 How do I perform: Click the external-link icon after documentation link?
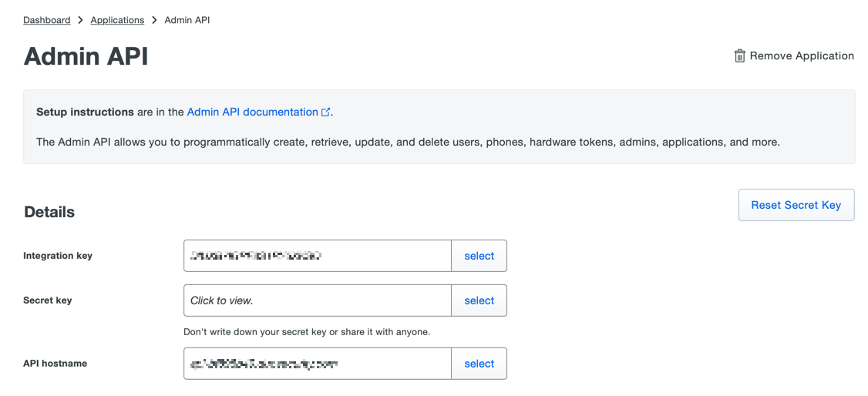pyautogui.click(x=325, y=112)
